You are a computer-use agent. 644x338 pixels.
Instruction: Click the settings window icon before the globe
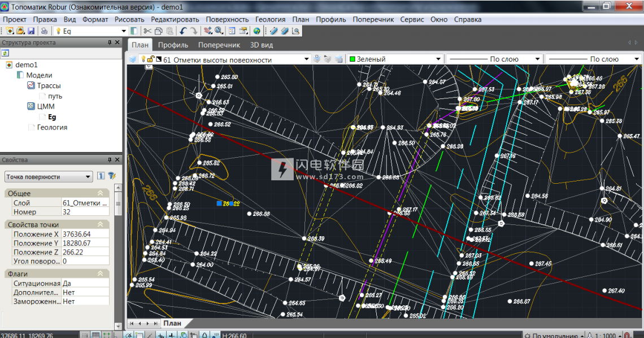point(243,31)
